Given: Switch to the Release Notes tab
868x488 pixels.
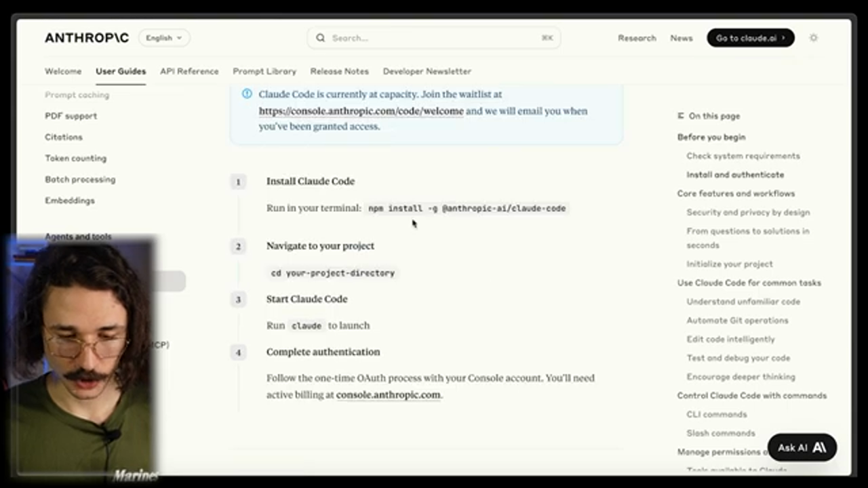Looking at the screenshot, I should 340,71.
